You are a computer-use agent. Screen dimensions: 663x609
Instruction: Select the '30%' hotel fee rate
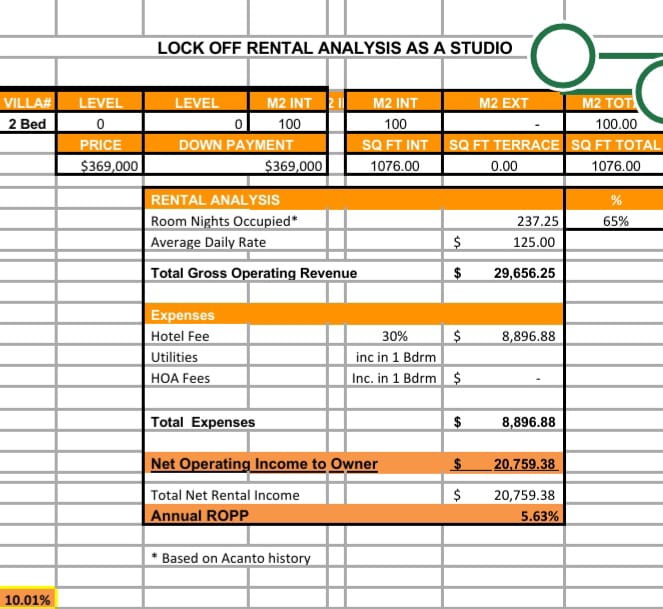395,336
